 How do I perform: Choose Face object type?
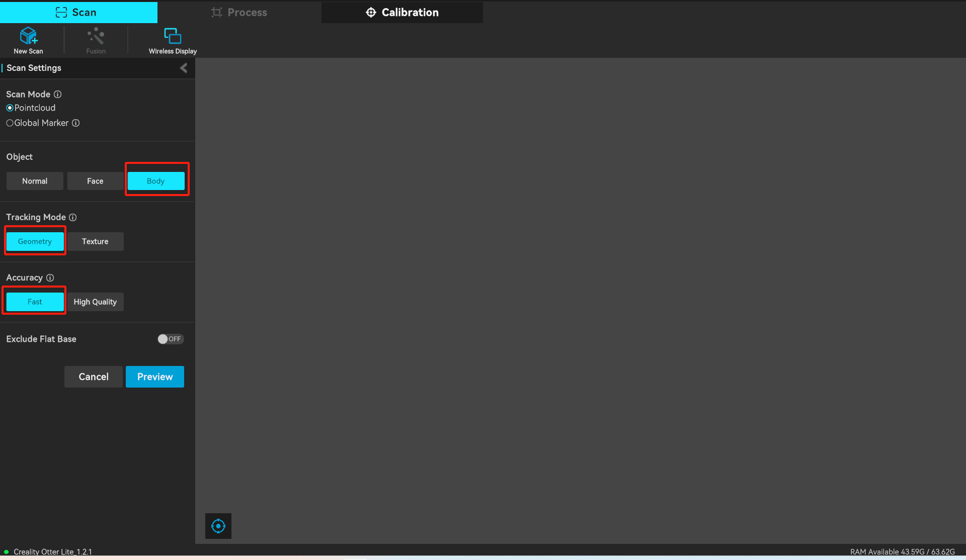[x=95, y=181]
